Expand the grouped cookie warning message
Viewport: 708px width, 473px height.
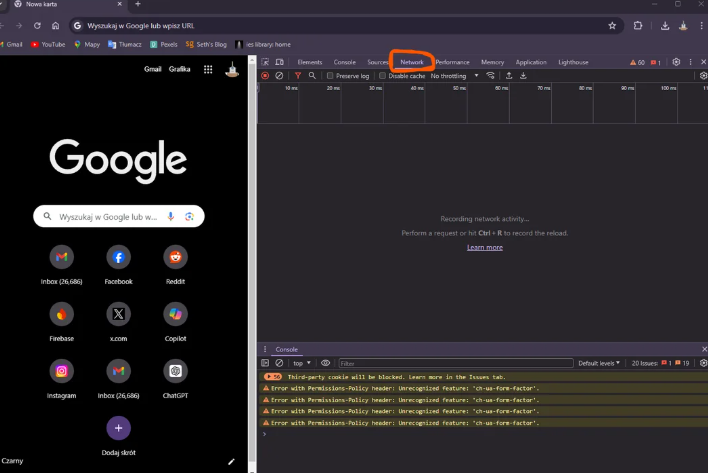point(273,376)
